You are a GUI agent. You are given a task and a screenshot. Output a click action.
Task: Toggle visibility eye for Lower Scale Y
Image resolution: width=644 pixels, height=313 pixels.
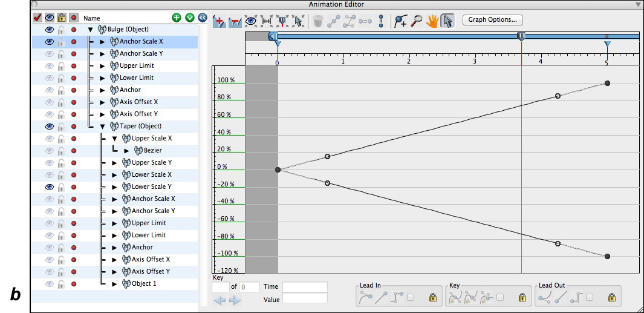[x=50, y=186]
